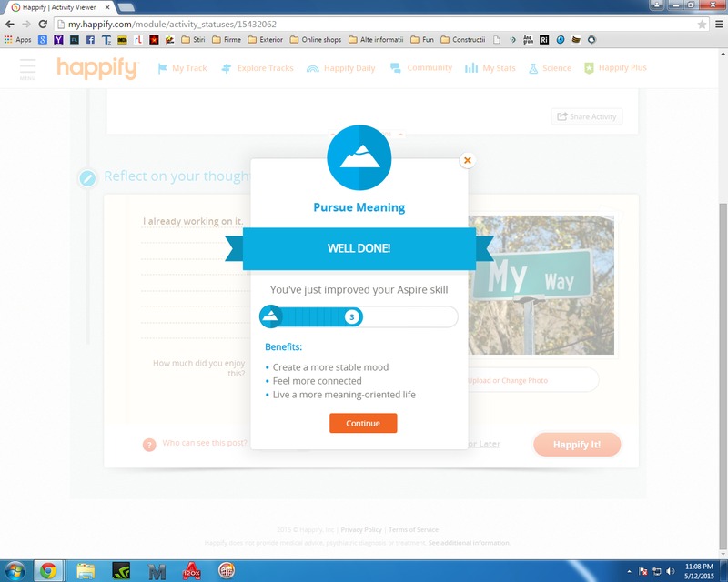728x582 pixels.
Task: Open the Chrome settings menu icon
Action: 719,25
